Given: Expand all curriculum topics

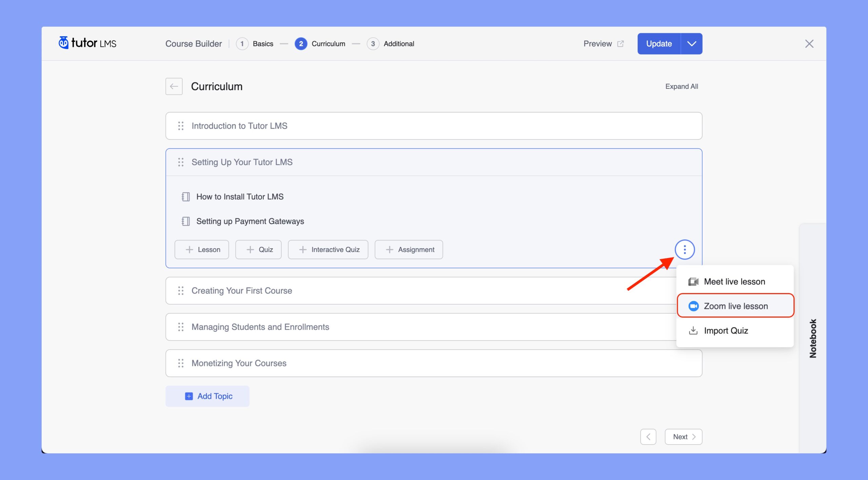Looking at the screenshot, I should tap(682, 86).
